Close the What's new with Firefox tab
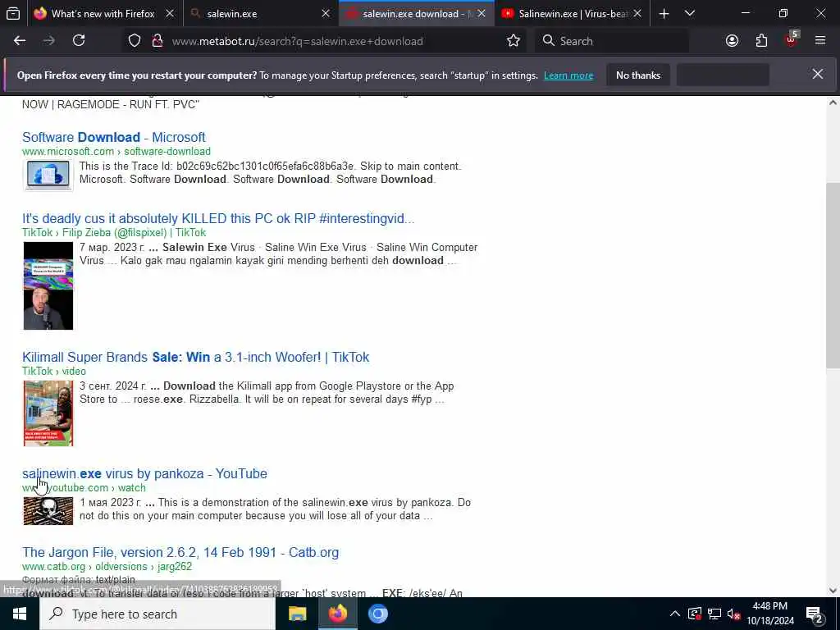Screen dimensions: 840x630 170,13
